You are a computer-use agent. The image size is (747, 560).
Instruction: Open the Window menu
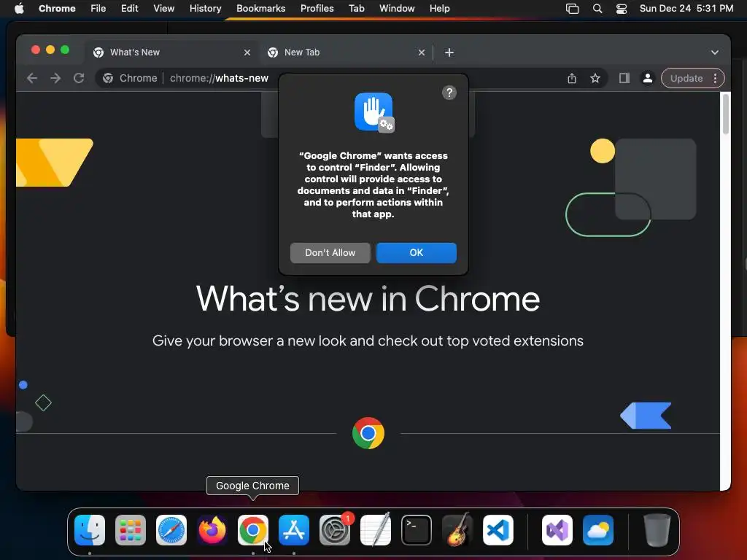[x=397, y=9]
